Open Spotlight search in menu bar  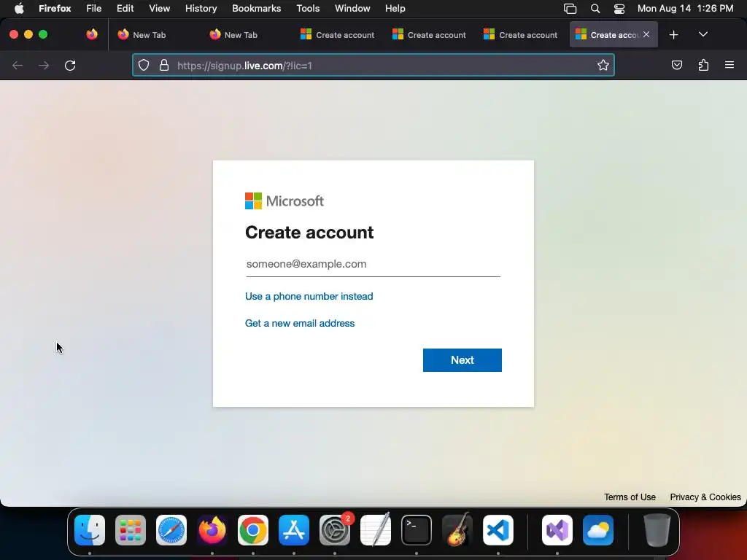pyautogui.click(x=595, y=9)
